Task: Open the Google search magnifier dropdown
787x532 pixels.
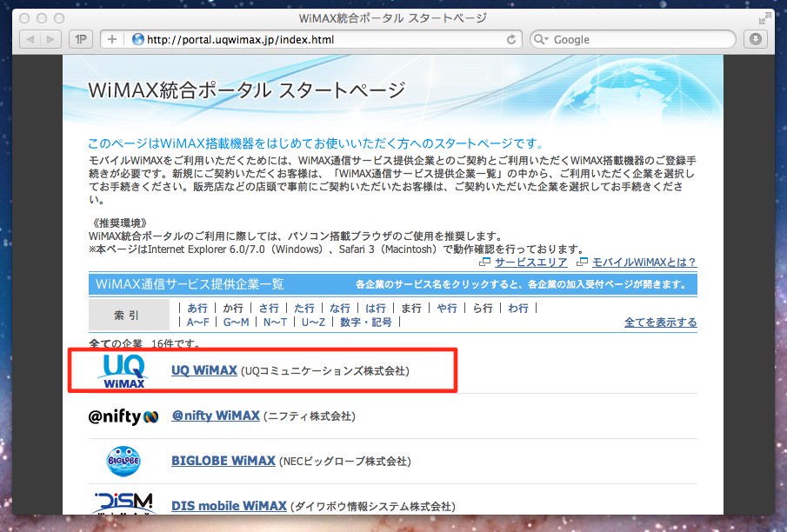Action: click(x=541, y=39)
